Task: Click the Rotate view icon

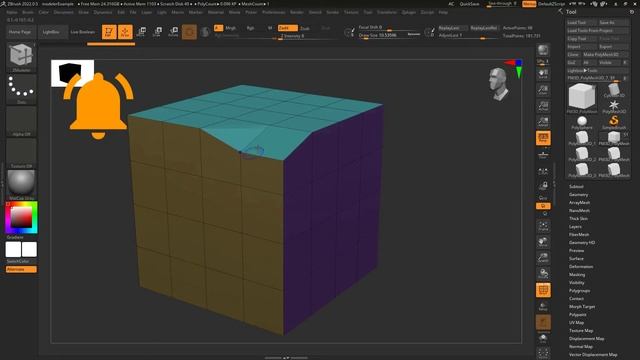Action: coord(543,274)
